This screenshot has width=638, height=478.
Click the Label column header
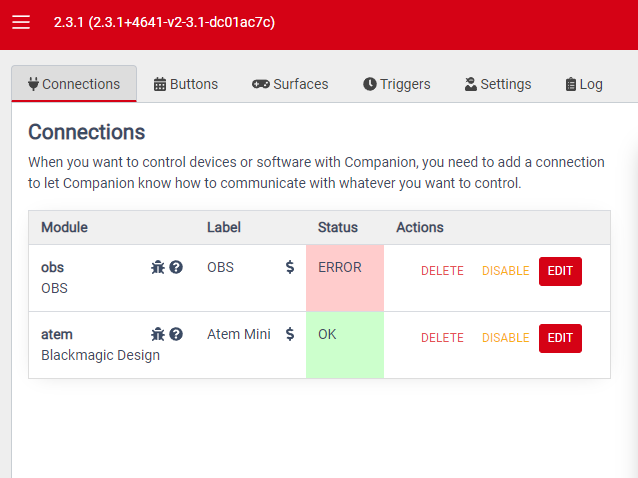click(224, 227)
